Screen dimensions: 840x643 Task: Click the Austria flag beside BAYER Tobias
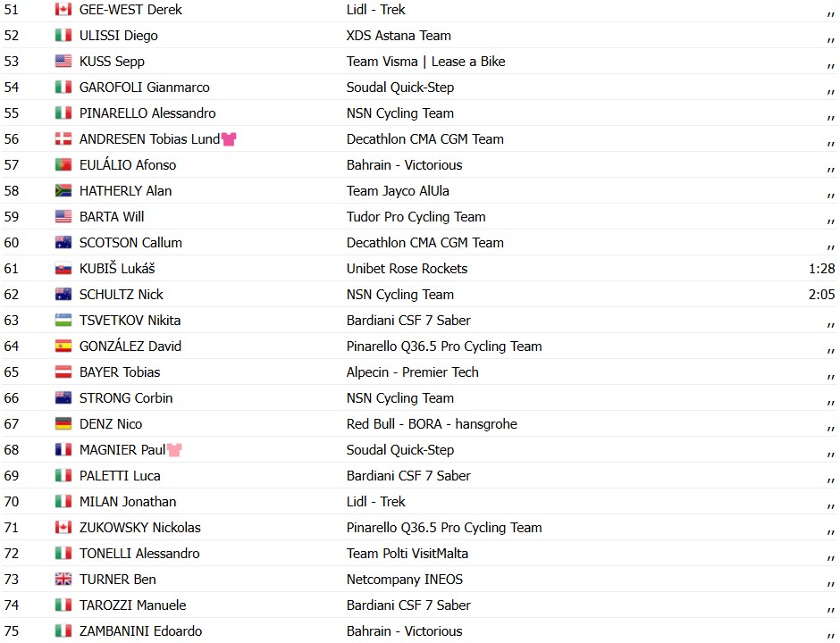coord(63,372)
